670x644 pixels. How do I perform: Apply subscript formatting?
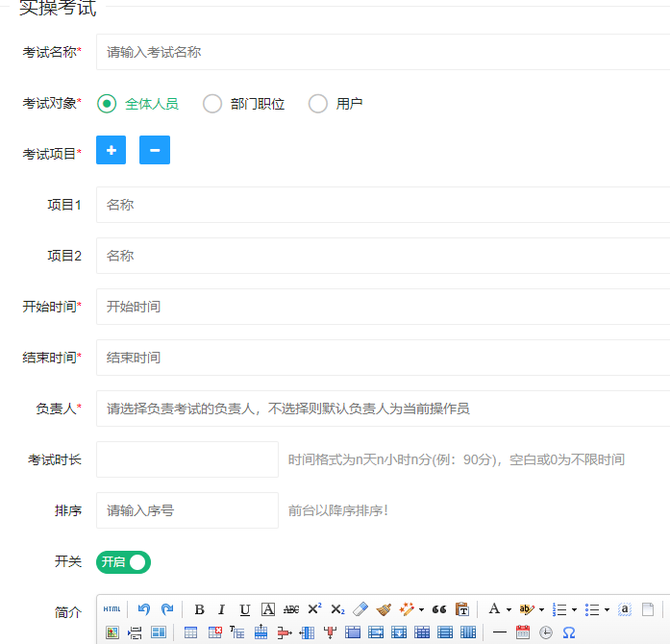point(337,609)
